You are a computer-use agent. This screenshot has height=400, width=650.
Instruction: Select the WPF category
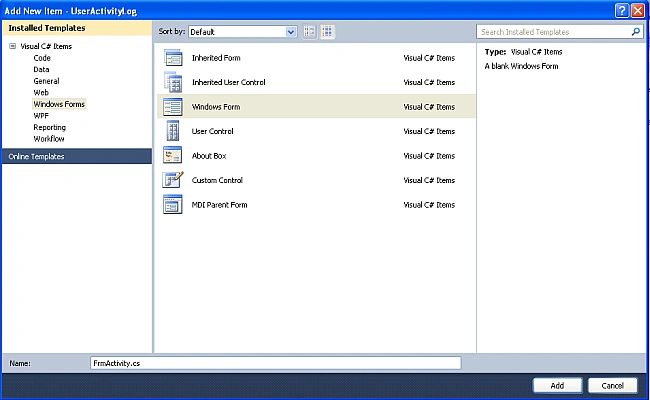click(41, 116)
